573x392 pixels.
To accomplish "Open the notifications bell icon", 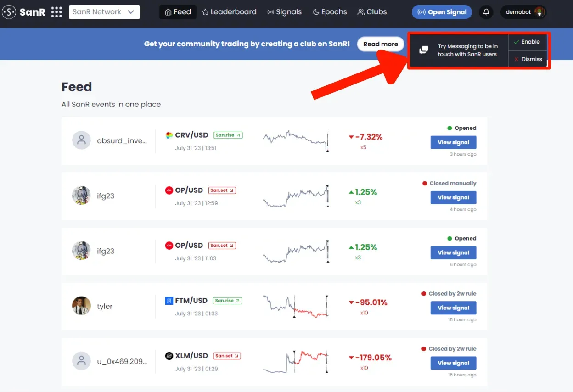I will 486,12.
